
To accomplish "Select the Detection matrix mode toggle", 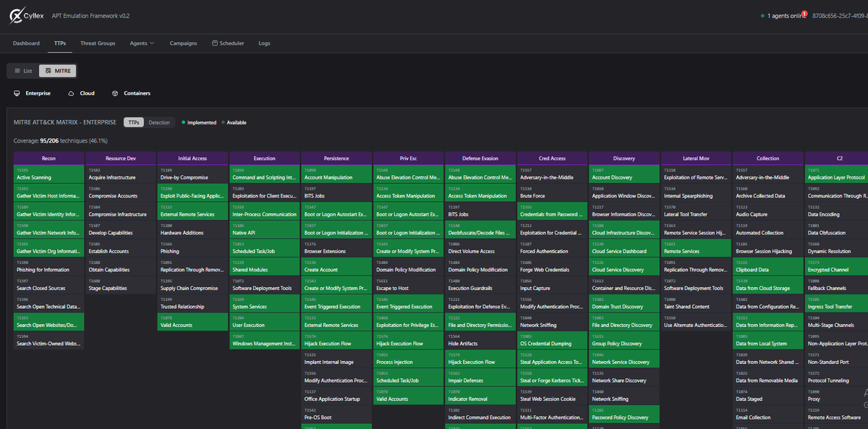I will tap(159, 122).
